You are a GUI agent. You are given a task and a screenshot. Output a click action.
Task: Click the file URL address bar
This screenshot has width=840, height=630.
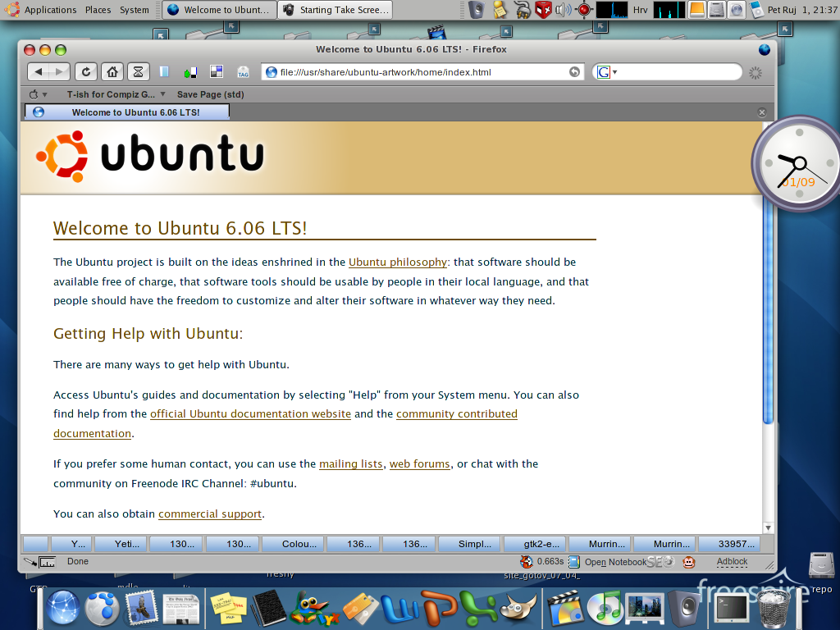point(422,72)
